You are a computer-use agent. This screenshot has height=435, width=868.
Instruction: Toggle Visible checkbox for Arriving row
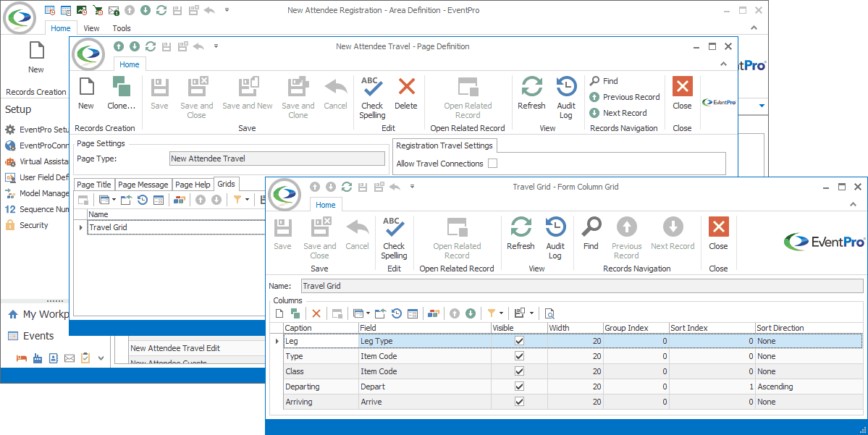tap(519, 402)
